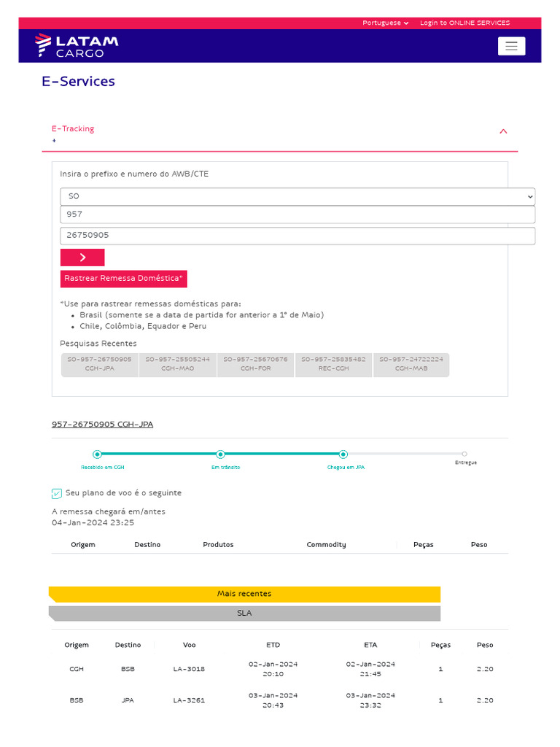Click Login to ONLINE SERVICES link

click(x=464, y=23)
